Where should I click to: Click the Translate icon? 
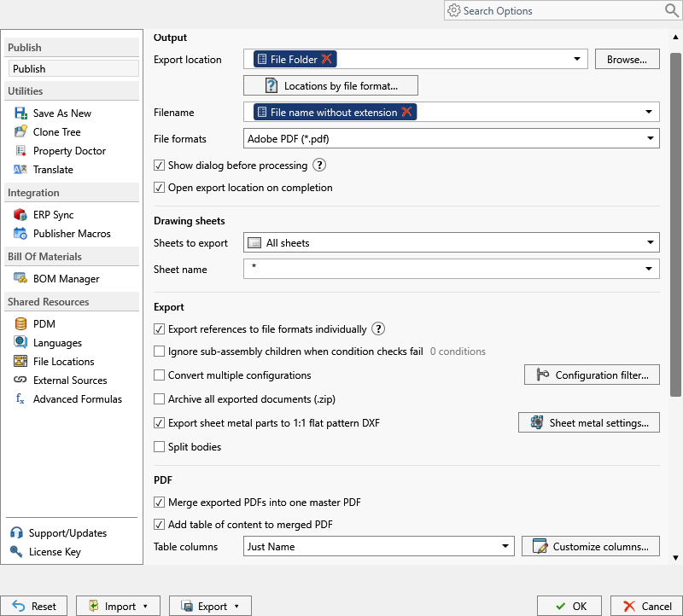click(x=20, y=169)
